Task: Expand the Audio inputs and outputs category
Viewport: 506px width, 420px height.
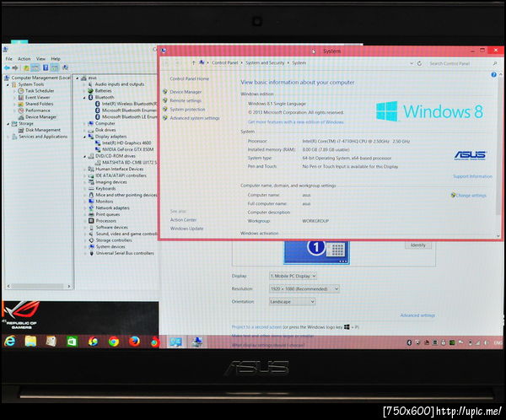Action: (x=84, y=84)
